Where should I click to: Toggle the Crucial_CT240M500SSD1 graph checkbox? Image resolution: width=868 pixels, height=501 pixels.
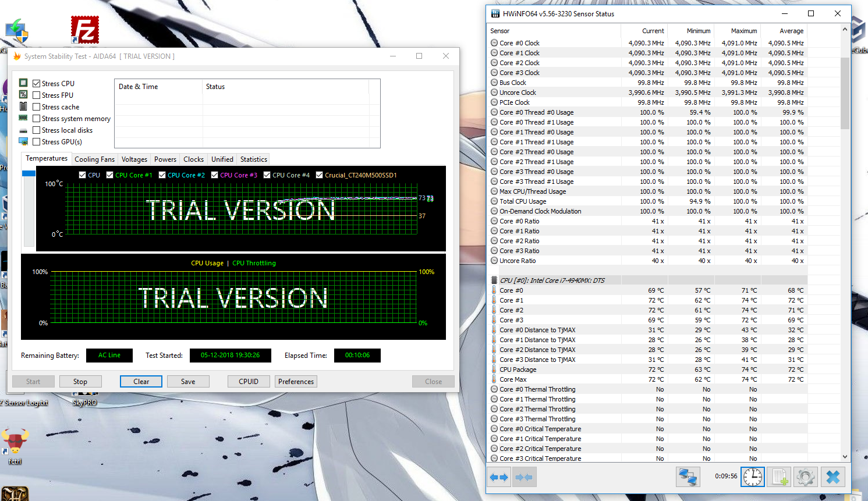click(x=319, y=175)
